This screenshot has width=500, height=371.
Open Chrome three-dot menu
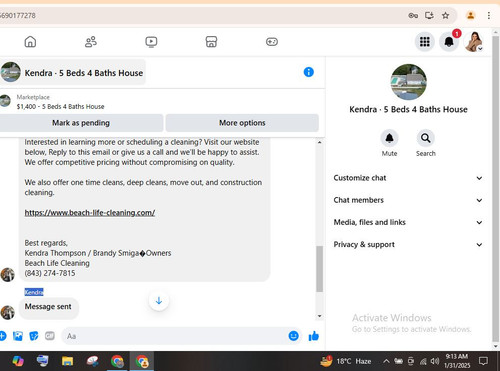point(489,15)
